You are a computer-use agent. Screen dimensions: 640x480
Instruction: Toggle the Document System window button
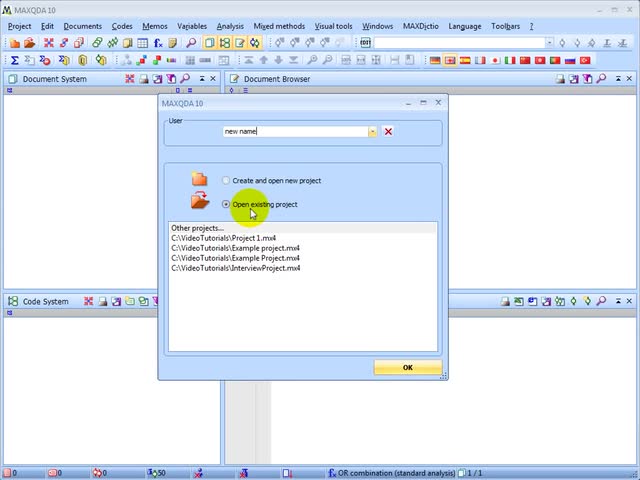click(209, 43)
